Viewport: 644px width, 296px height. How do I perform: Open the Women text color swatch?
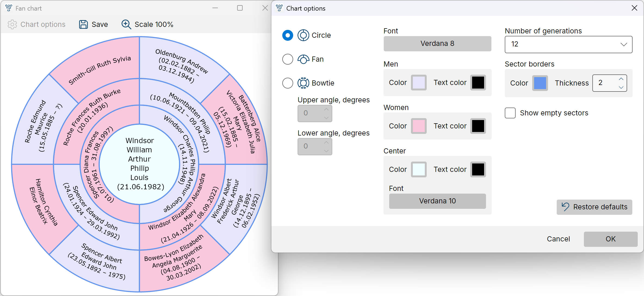click(x=478, y=126)
